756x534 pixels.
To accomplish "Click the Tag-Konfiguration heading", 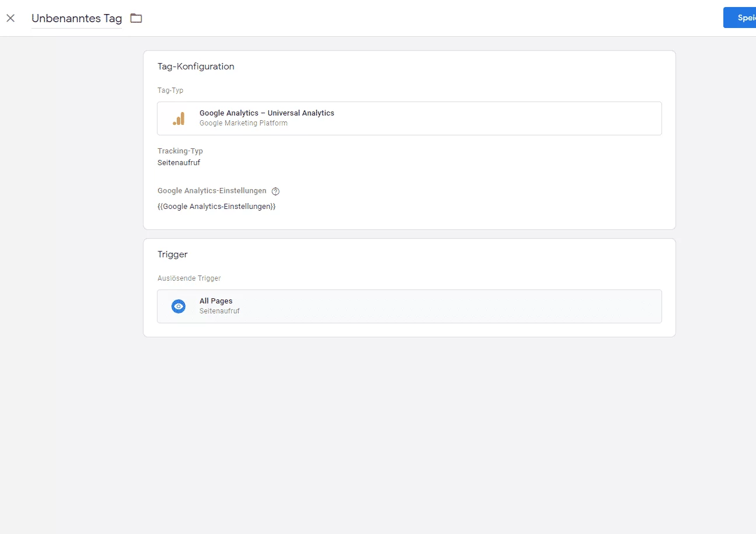I will click(x=196, y=67).
